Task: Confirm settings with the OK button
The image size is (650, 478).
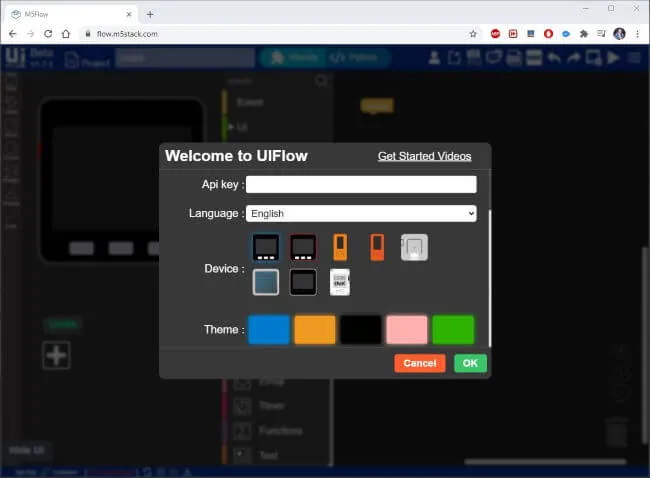Action: point(470,363)
